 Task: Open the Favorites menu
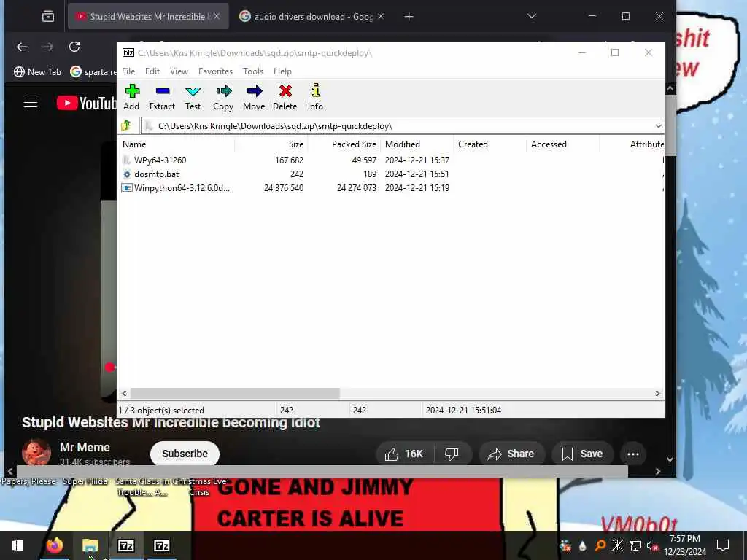click(215, 71)
